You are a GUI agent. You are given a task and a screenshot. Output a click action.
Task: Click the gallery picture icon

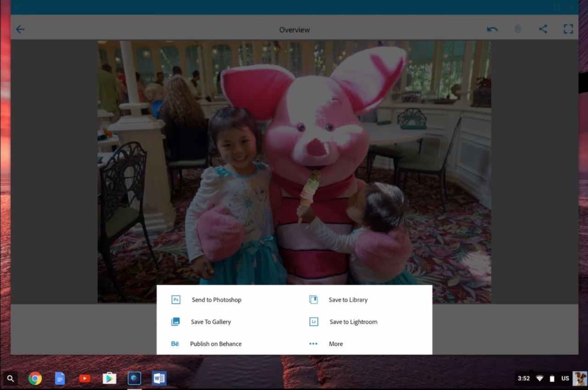(x=175, y=322)
